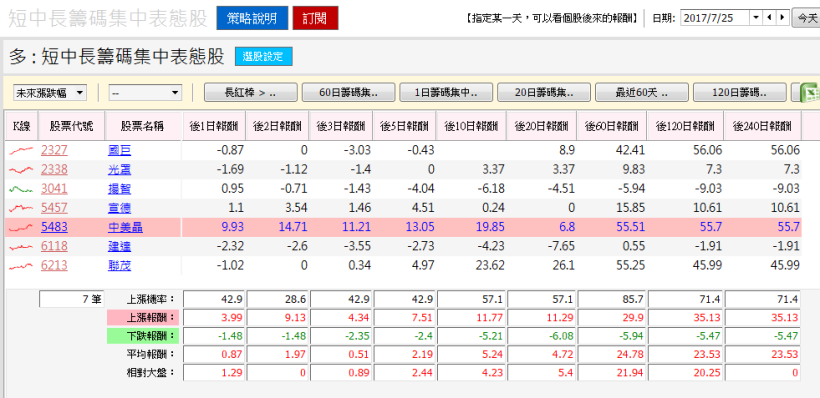Click red 訂閱 button
The width and height of the screenshot is (820, 398).
(315, 18)
